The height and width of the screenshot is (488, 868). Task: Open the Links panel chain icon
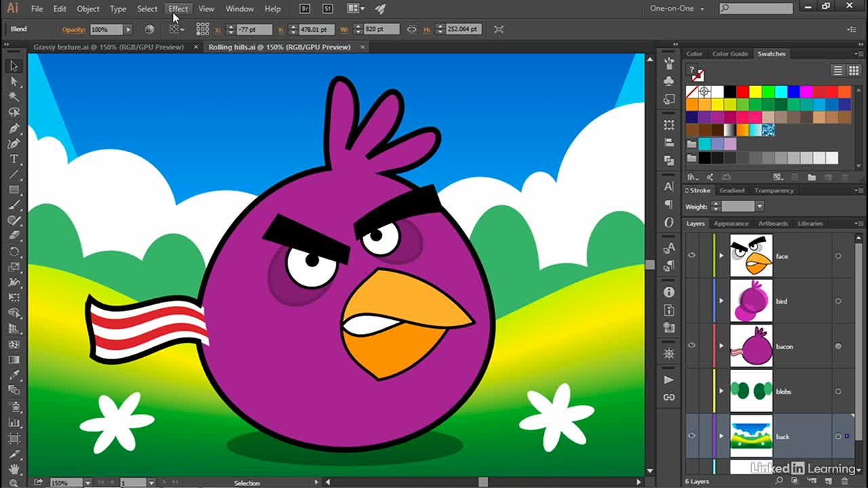[x=669, y=397]
